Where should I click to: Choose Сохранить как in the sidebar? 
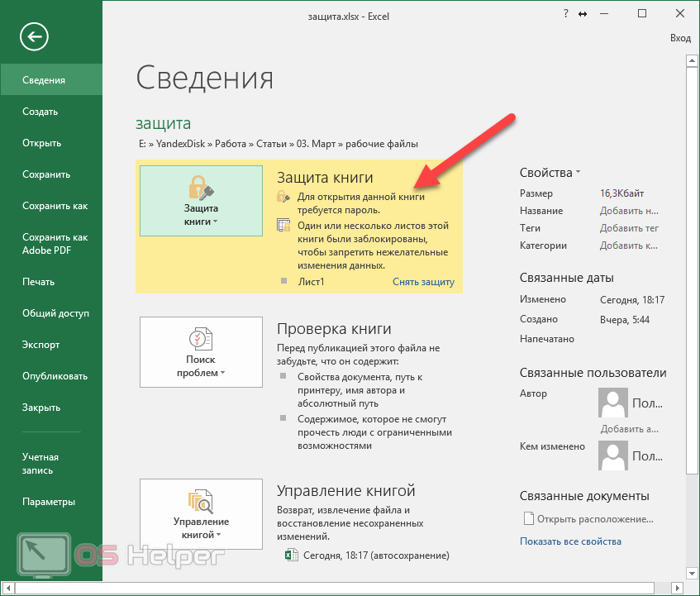click(x=51, y=206)
